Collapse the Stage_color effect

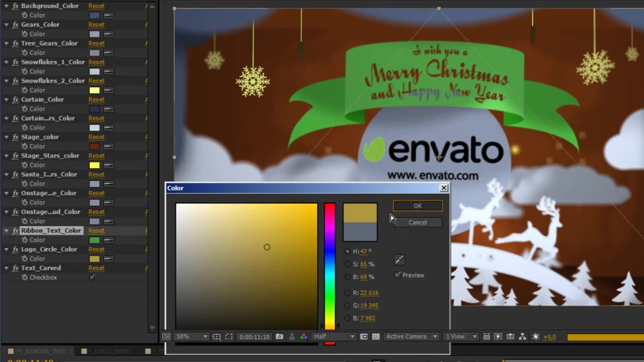[x=6, y=137]
